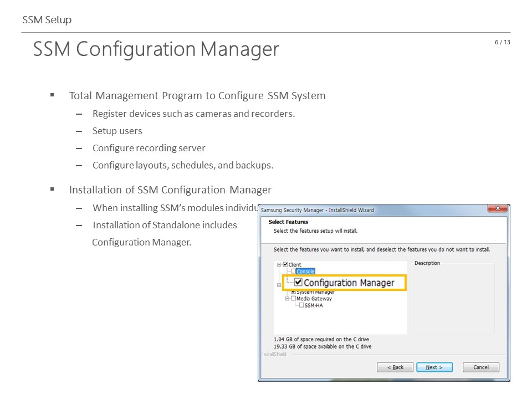
Task: Tick the SSM-HA checkbox
Action: tap(301, 305)
